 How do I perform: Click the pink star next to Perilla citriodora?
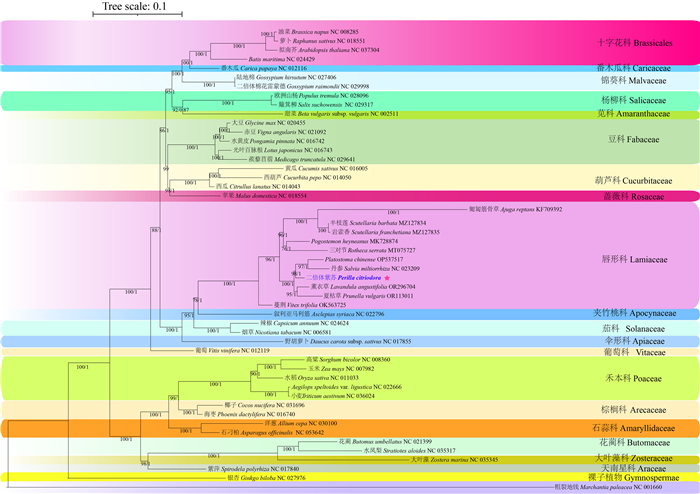tap(387, 277)
